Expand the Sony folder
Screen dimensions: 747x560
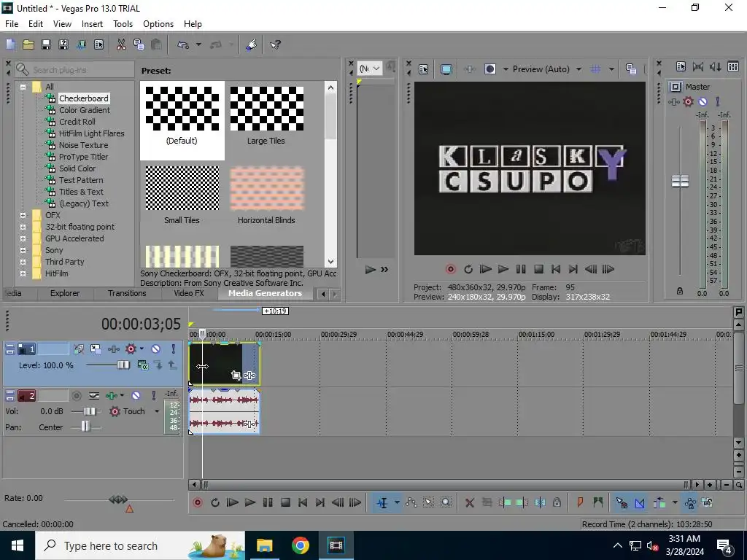[x=23, y=251]
